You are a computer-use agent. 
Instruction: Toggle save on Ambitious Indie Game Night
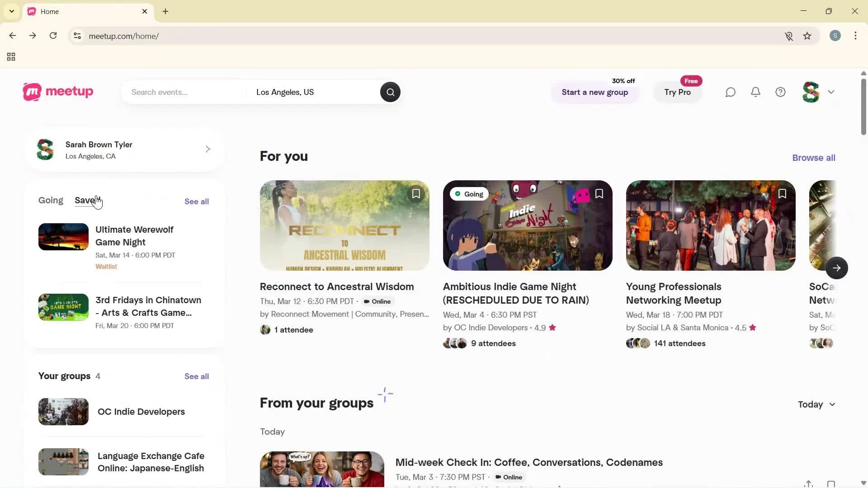[x=599, y=193]
